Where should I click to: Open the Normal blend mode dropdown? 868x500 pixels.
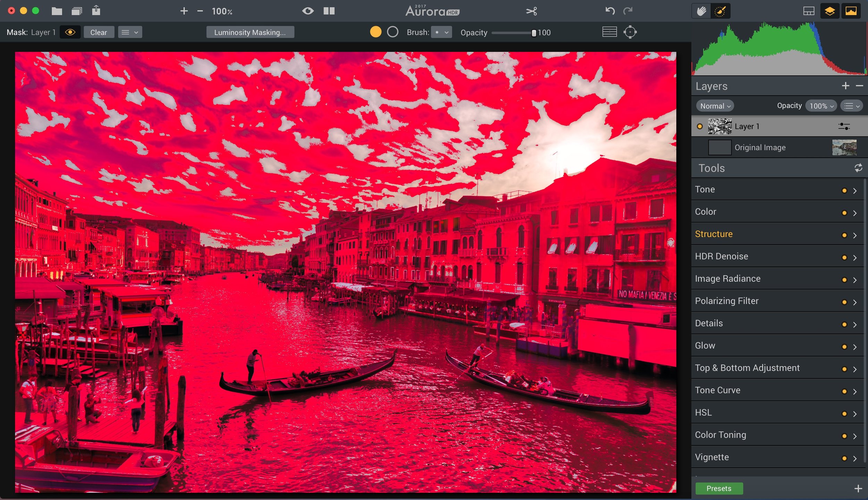coord(715,106)
